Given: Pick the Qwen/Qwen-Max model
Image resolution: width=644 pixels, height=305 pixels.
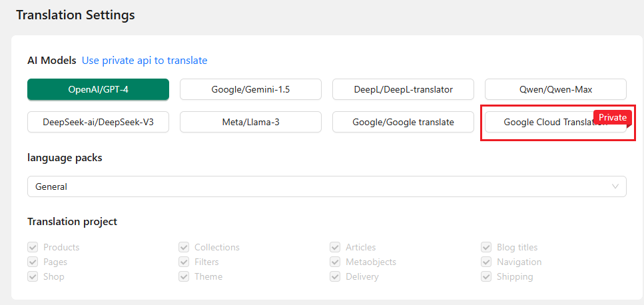Looking at the screenshot, I should pyautogui.click(x=555, y=89).
